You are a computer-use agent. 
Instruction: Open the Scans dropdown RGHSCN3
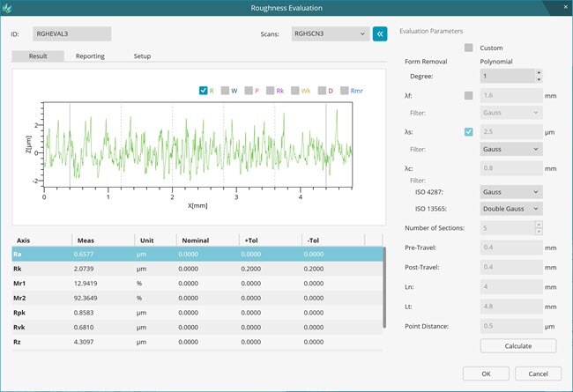click(x=330, y=33)
